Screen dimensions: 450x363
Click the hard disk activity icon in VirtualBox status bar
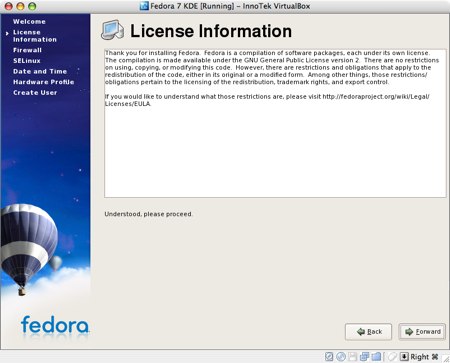pyautogui.click(x=329, y=357)
